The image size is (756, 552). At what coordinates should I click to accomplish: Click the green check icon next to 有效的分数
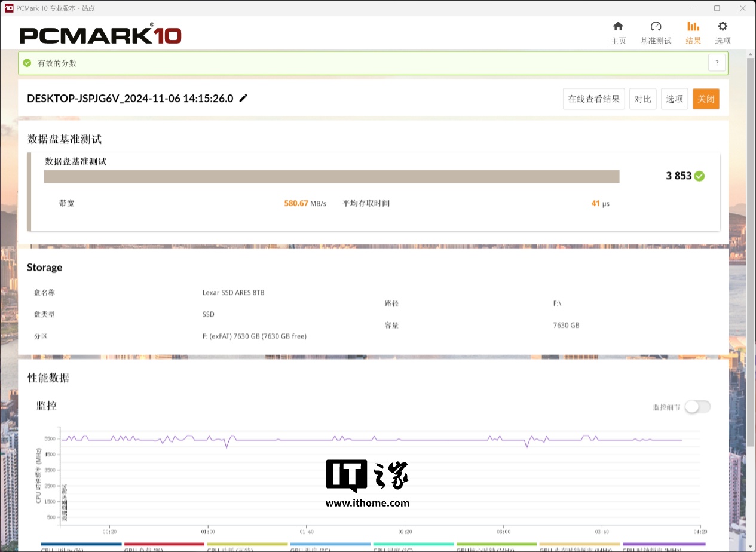click(27, 63)
